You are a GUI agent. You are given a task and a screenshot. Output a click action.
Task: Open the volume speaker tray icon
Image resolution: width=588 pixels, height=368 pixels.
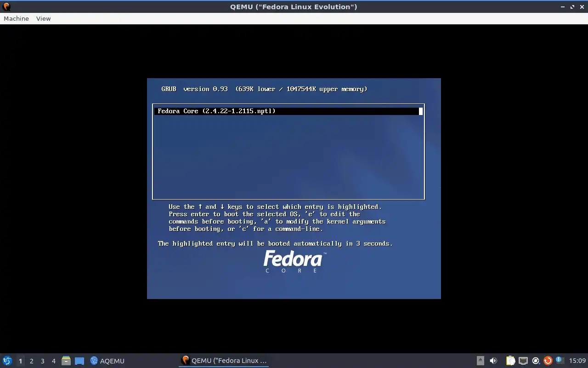coord(493,361)
